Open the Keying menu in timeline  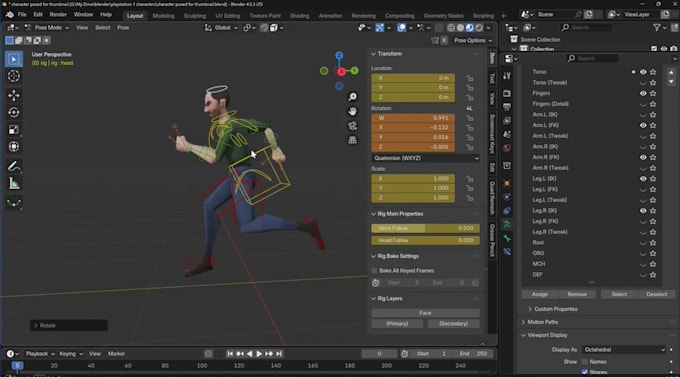point(71,354)
